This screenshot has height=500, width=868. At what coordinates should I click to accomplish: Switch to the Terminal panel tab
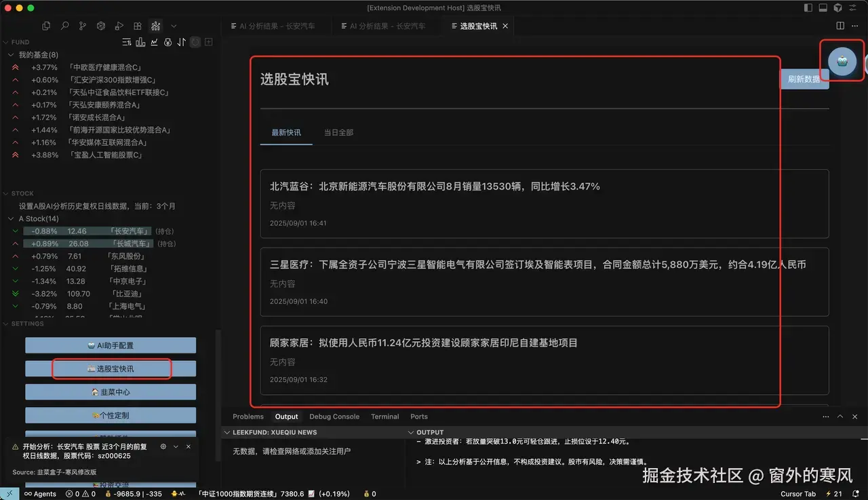(x=384, y=417)
